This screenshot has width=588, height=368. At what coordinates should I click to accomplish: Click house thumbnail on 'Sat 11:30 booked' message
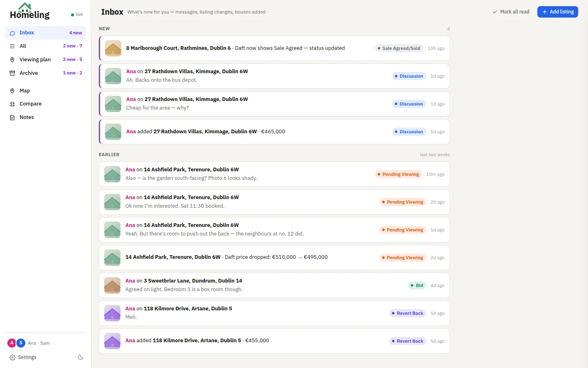(x=112, y=202)
